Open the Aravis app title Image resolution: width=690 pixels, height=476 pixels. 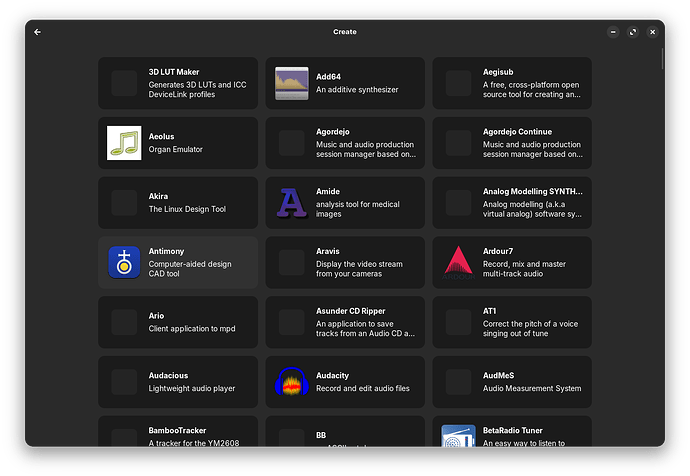point(328,251)
